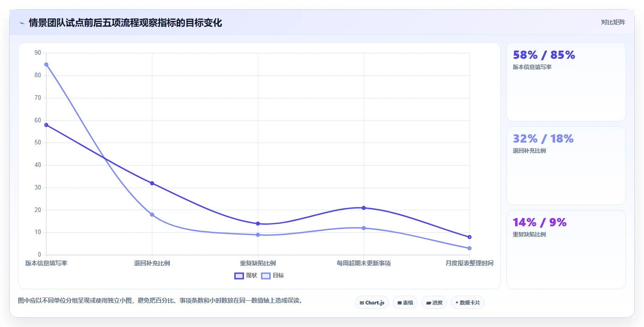Click the y-axis value 0
644x327 pixels.
click(39, 255)
